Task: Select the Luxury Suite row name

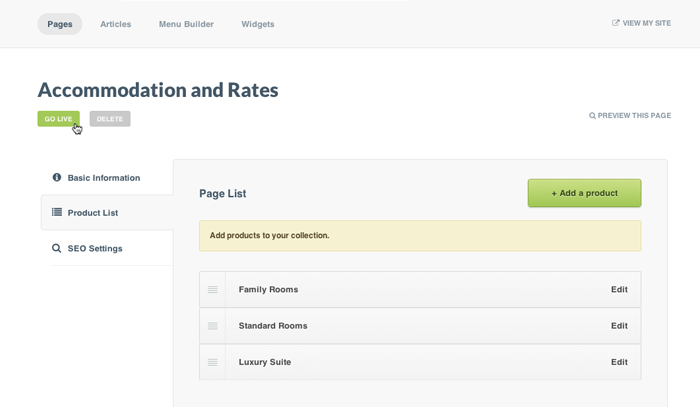Action: click(265, 362)
